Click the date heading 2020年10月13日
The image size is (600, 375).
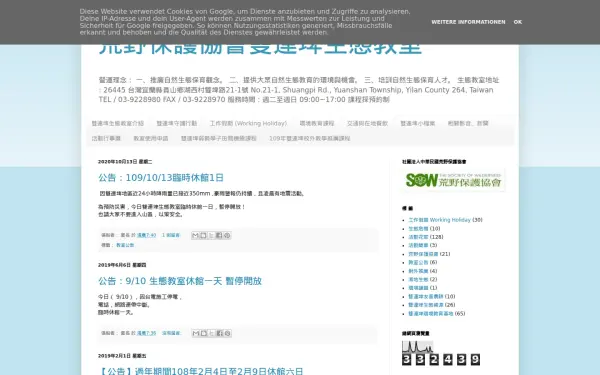[x=125, y=162]
